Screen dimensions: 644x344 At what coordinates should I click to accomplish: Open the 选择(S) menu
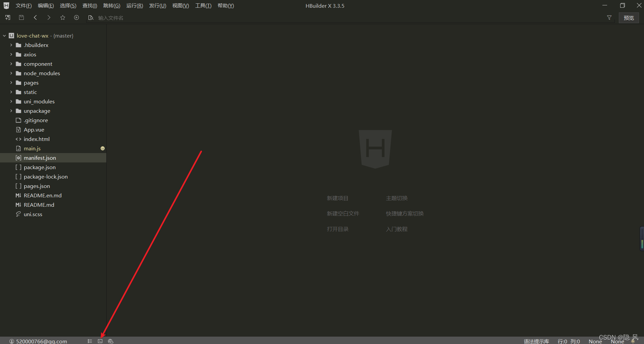[68, 6]
